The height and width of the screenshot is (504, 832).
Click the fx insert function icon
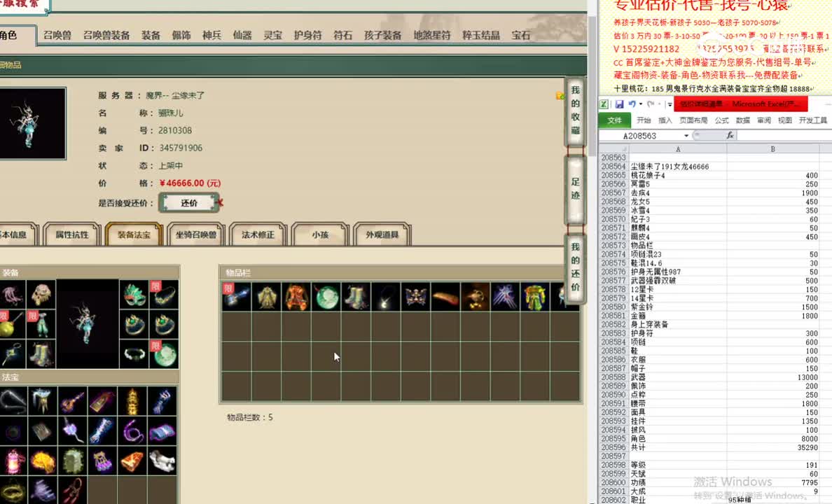point(730,135)
